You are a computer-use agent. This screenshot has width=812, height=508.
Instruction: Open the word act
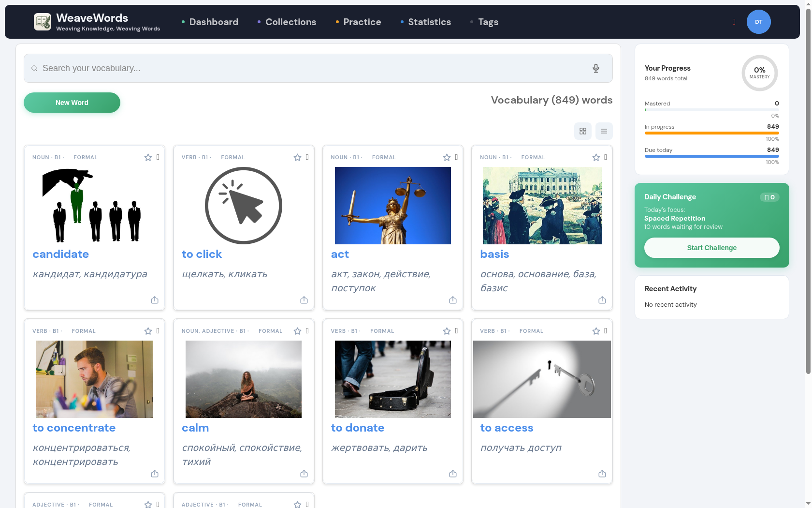[x=340, y=254]
